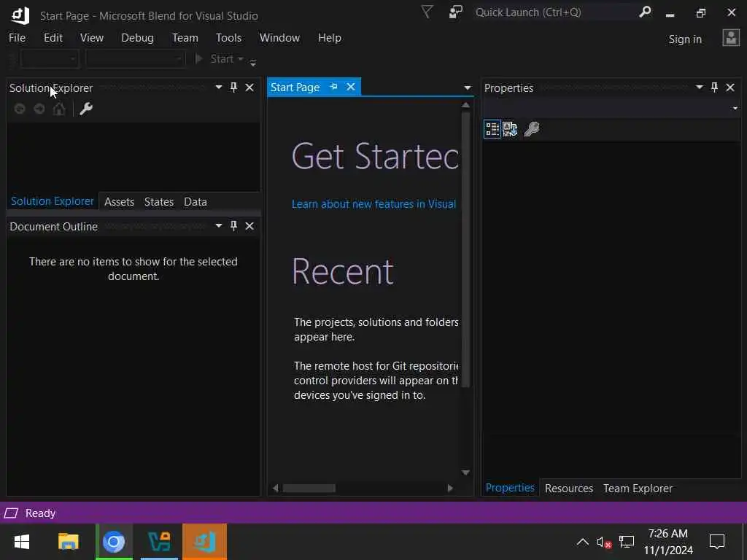Open Visual Studio Installer taskbar icon

point(159,542)
